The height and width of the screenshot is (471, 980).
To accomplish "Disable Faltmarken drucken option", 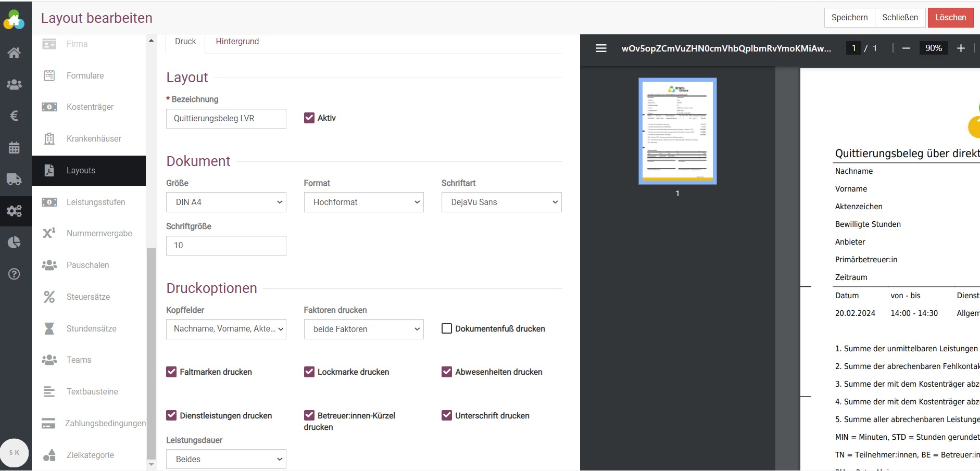I will tap(171, 372).
